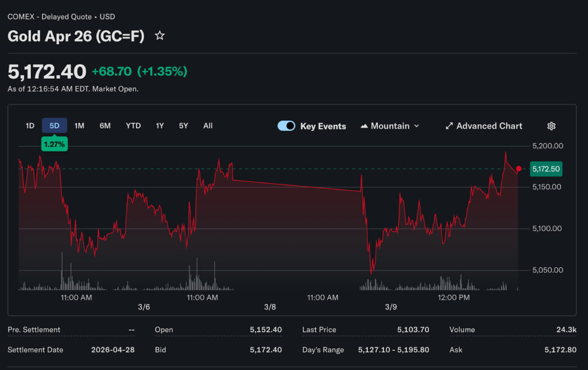Click the Advanced Chart expand arrows icon

click(x=450, y=126)
